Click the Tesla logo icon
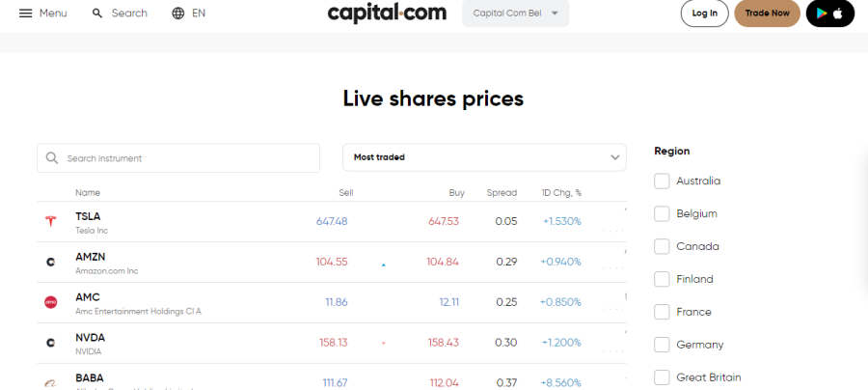868x390 pixels. [x=50, y=222]
